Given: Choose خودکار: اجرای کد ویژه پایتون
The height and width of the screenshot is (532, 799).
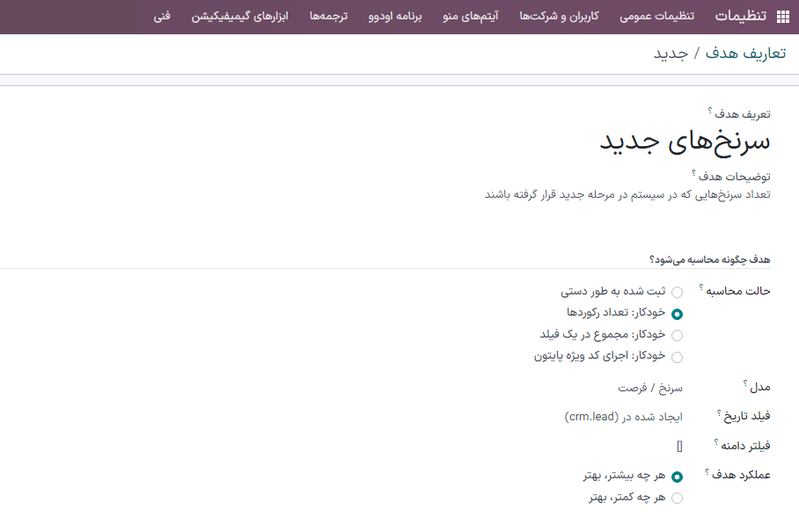Looking at the screenshot, I should coord(677,357).
